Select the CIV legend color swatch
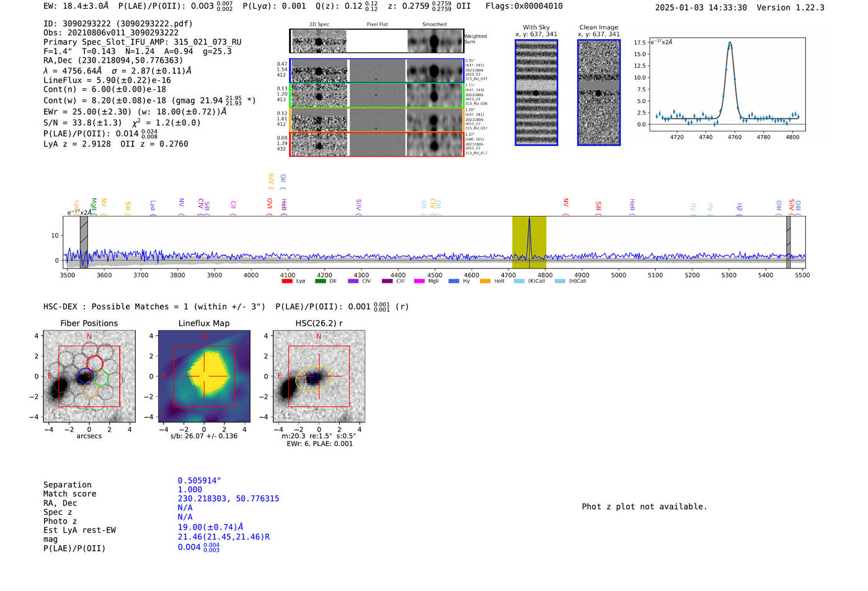This screenshot has height=591, width=868. (353, 281)
